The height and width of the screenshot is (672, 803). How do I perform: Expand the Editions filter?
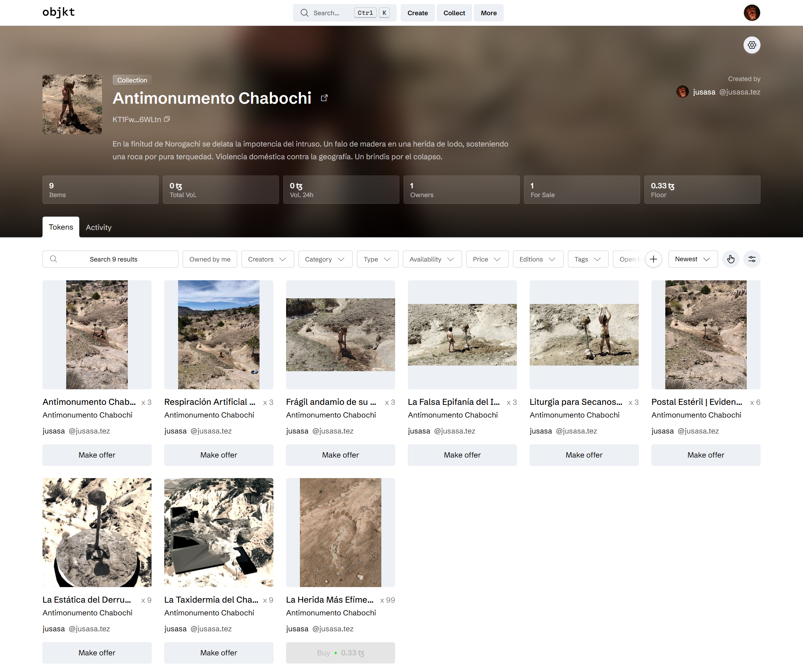[537, 259]
